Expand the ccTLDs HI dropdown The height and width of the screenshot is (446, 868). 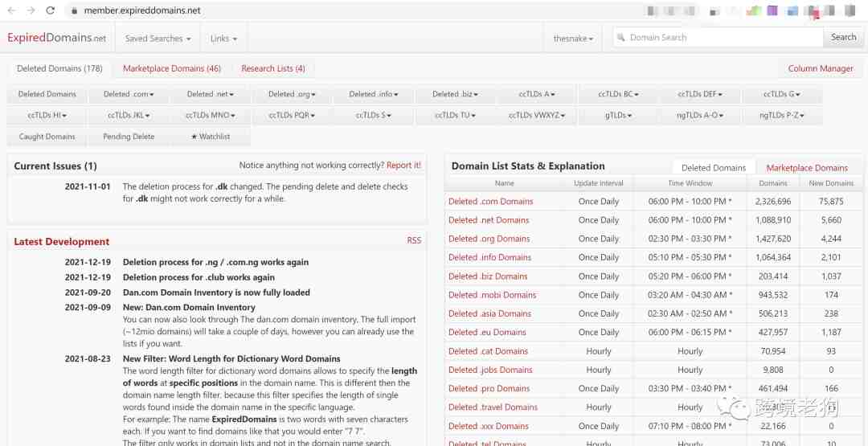coord(47,115)
